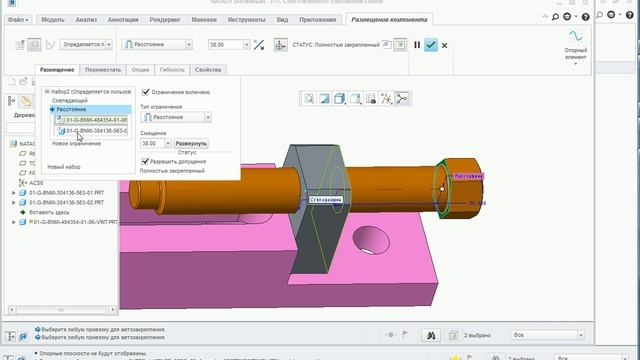Screen dimensions: 640x360
Task: Cancel component placement with X icon
Action: tap(444, 45)
